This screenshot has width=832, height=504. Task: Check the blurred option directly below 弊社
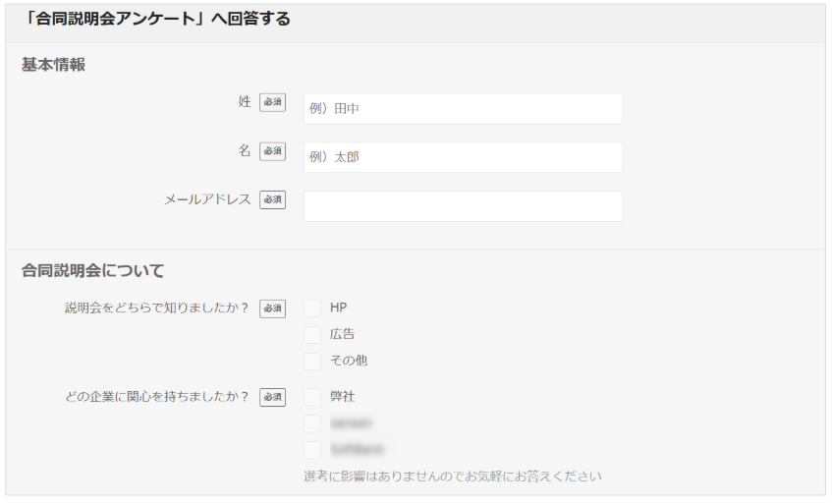click(x=312, y=423)
